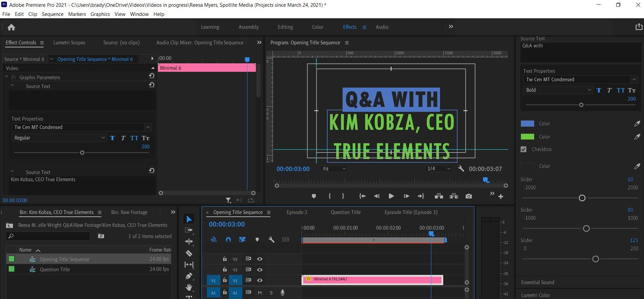Open the Fit zoom level dropdown
644x299 pixels.
tap(334, 169)
